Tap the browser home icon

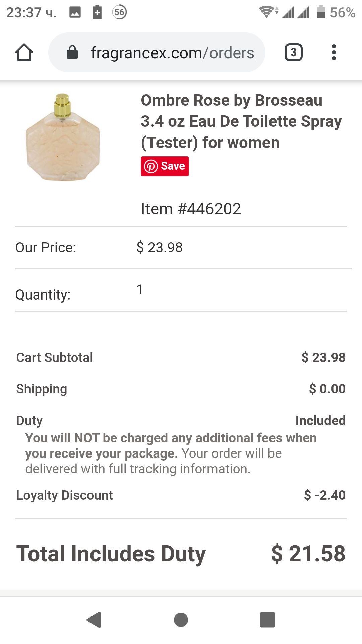click(24, 53)
